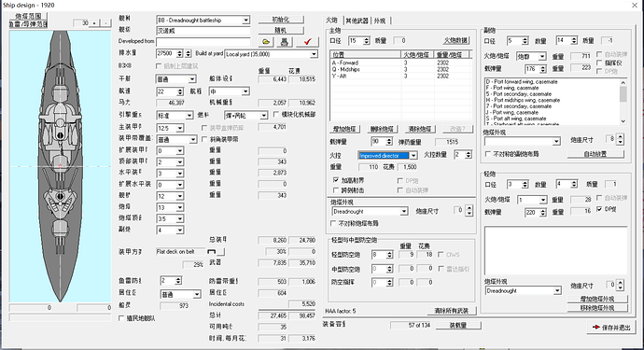
Task: Open BB - Dreadnought battleship type dropdown
Action: pos(245,21)
